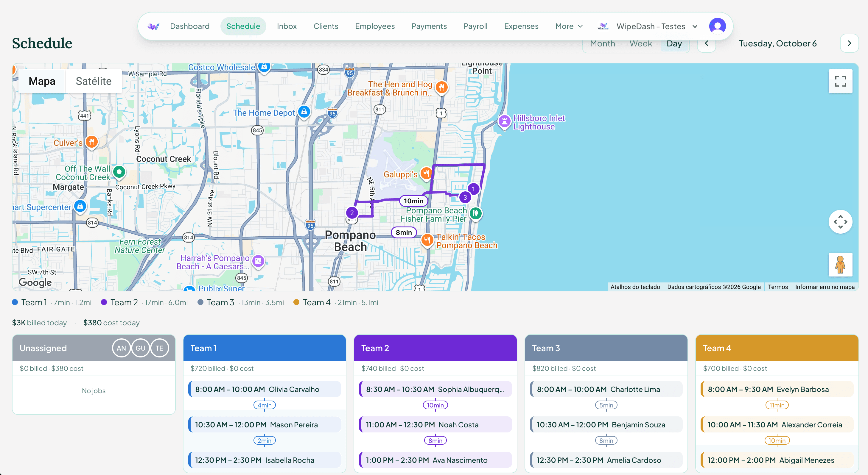The image size is (868, 475).
Task: Open the user profile avatar icon
Action: tap(717, 26)
